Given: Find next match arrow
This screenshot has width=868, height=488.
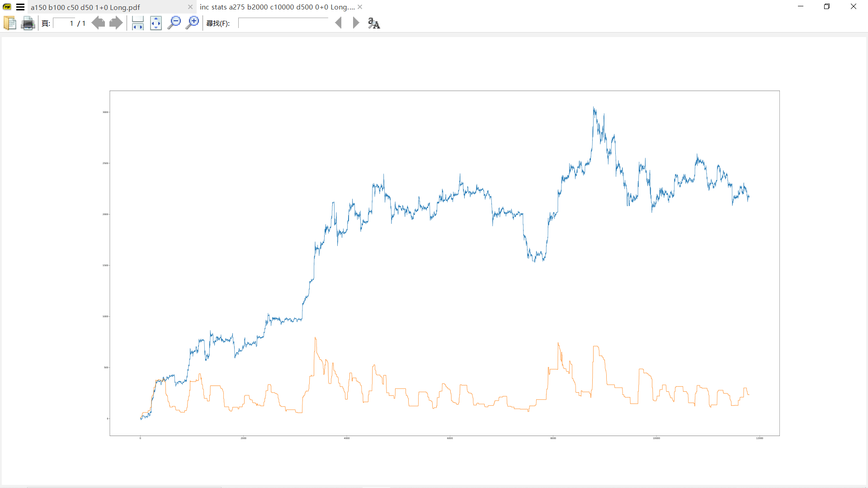Looking at the screenshot, I should [x=356, y=23].
